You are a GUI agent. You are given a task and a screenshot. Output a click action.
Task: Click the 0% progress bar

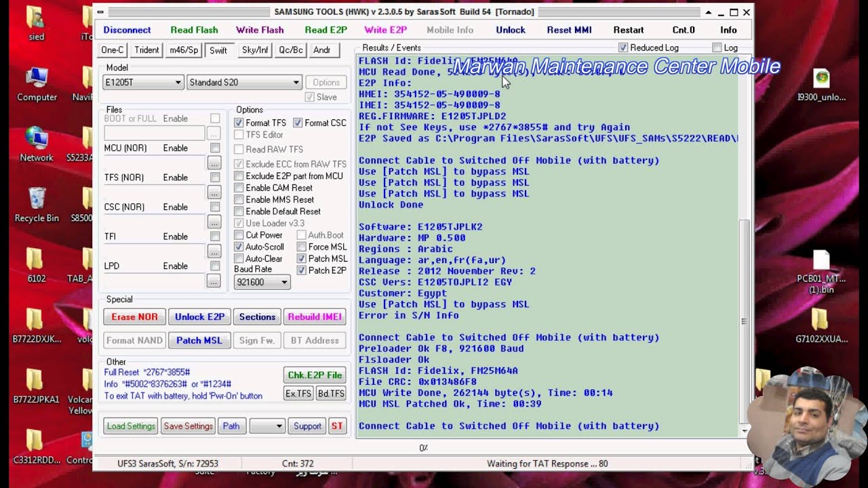pyautogui.click(x=423, y=448)
